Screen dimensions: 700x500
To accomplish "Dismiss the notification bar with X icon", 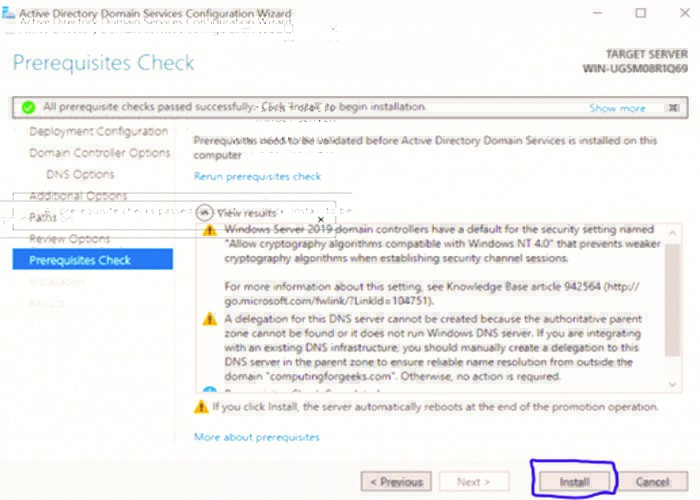I will (674, 108).
